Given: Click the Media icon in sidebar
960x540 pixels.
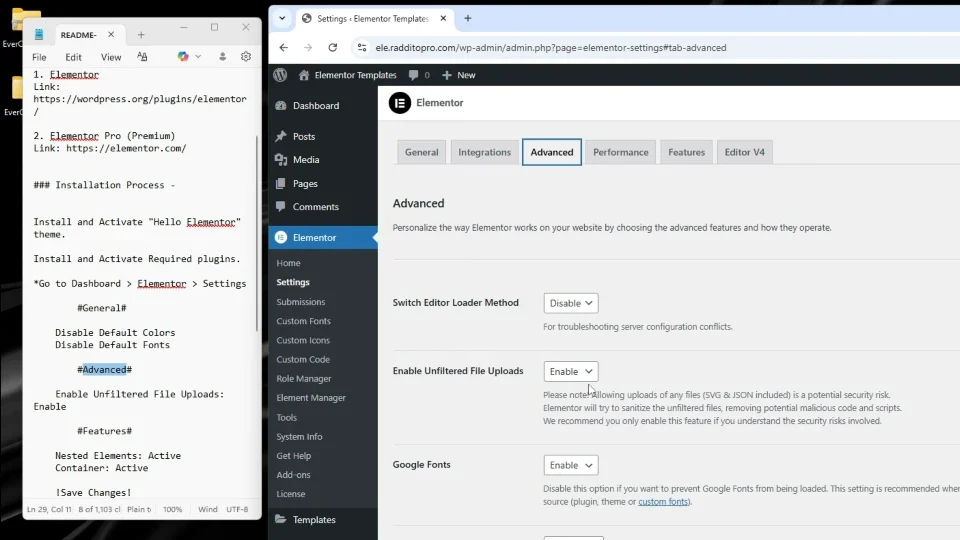Looking at the screenshot, I should [x=281, y=160].
